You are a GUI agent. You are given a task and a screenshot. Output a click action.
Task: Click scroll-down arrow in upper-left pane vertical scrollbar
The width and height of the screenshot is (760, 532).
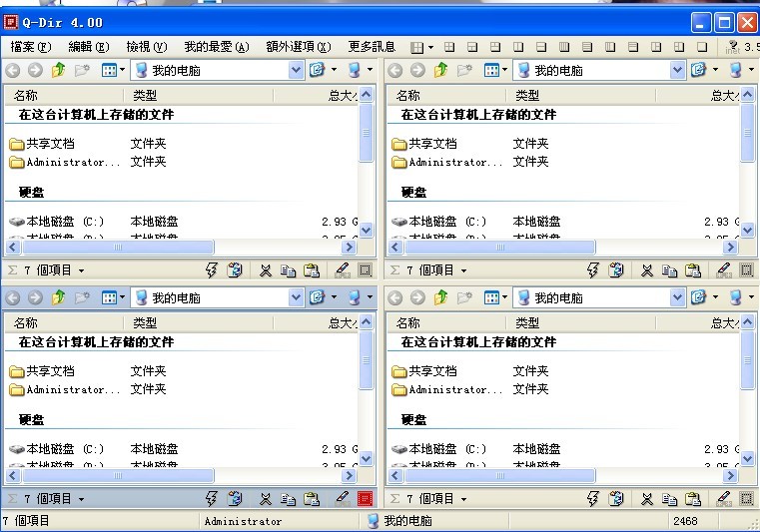(367, 230)
